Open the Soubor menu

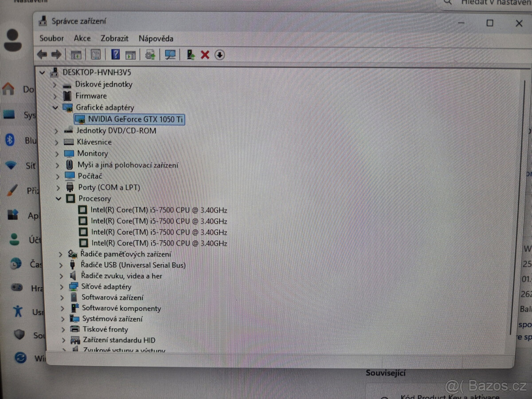click(51, 39)
